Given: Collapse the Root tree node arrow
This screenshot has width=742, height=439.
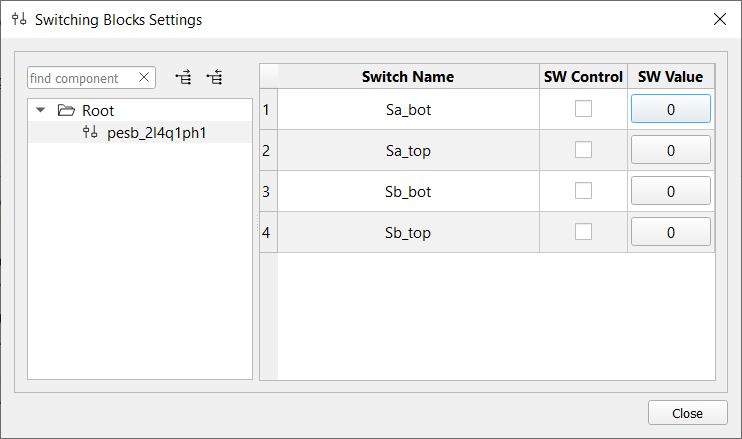Looking at the screenshot, I should coord(40,111).
